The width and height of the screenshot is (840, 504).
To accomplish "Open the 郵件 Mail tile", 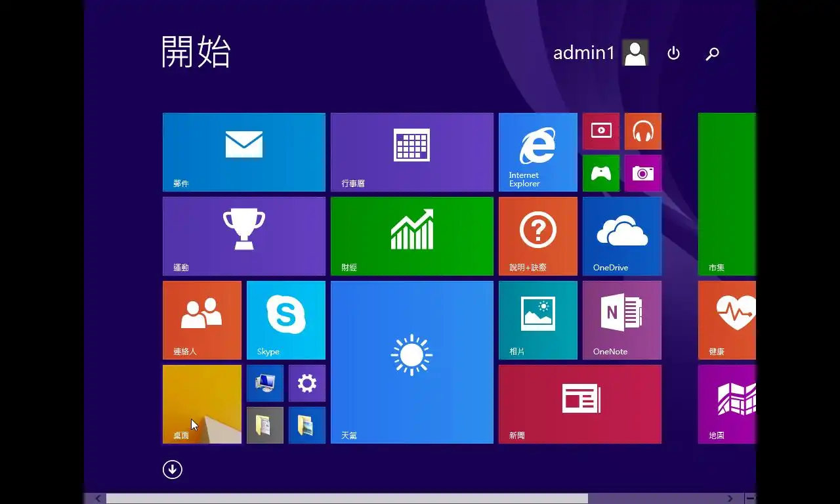I will 244,152.
